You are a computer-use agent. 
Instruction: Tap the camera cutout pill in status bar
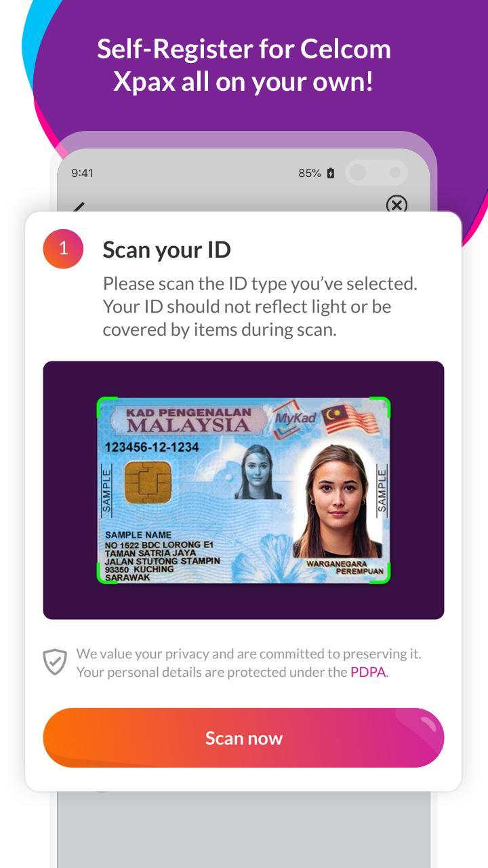point(377,173)
